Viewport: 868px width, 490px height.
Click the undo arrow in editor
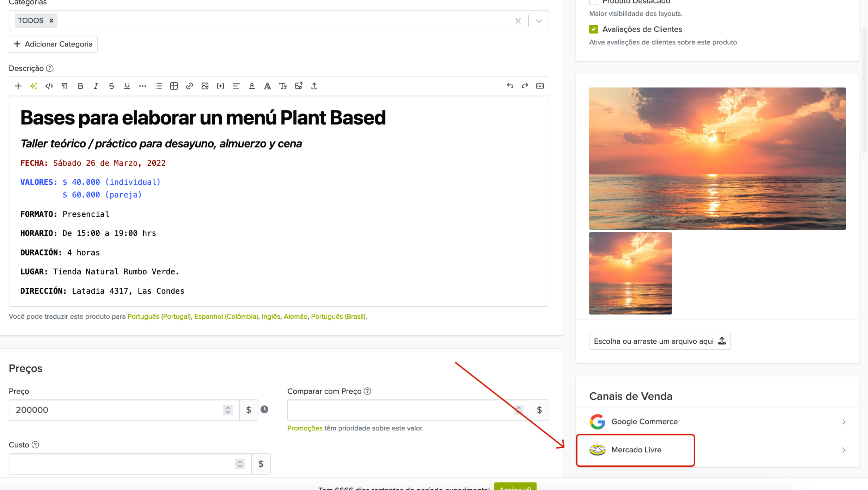510,86
